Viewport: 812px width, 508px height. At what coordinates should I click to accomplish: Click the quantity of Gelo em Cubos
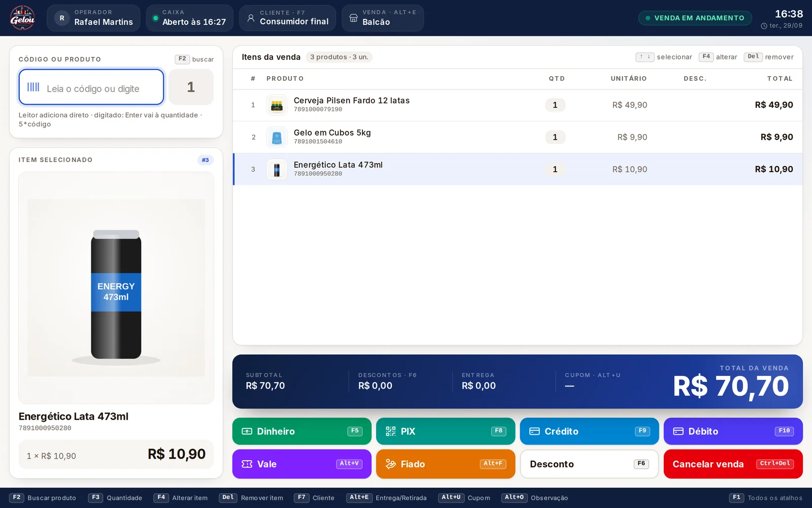coord(555,137)
